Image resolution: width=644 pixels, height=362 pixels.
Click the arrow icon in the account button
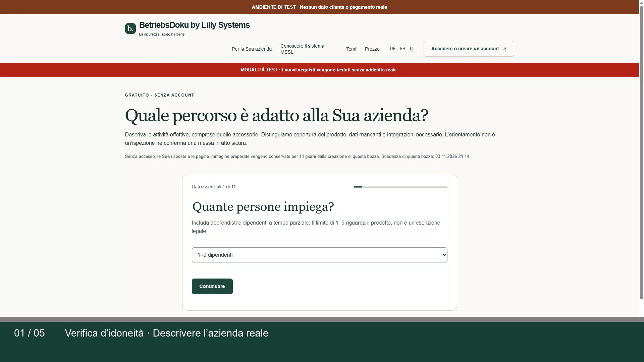(x=504, y=49)
